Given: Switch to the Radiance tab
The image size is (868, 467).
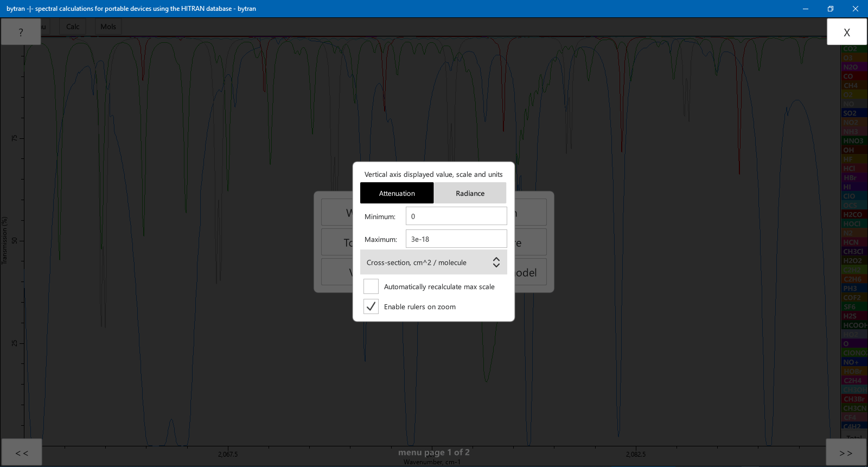Looking at the screenshot, I should (470, 193).
